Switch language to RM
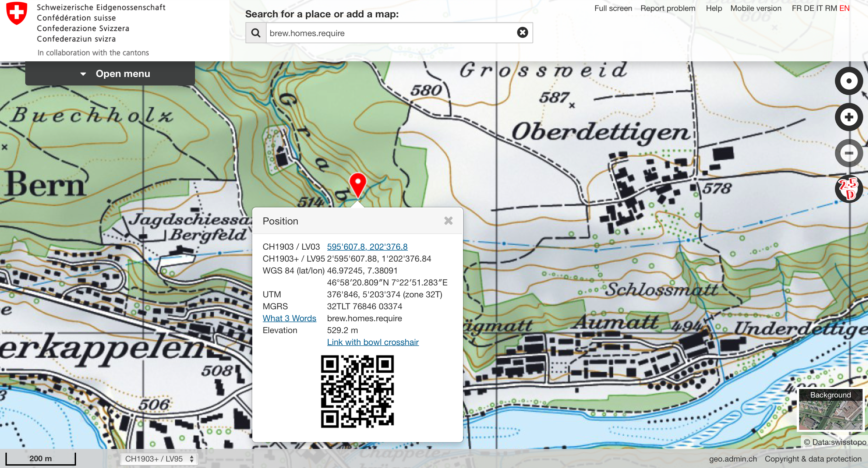This screenshot has height=468, width=868. (x=831, y=8)
